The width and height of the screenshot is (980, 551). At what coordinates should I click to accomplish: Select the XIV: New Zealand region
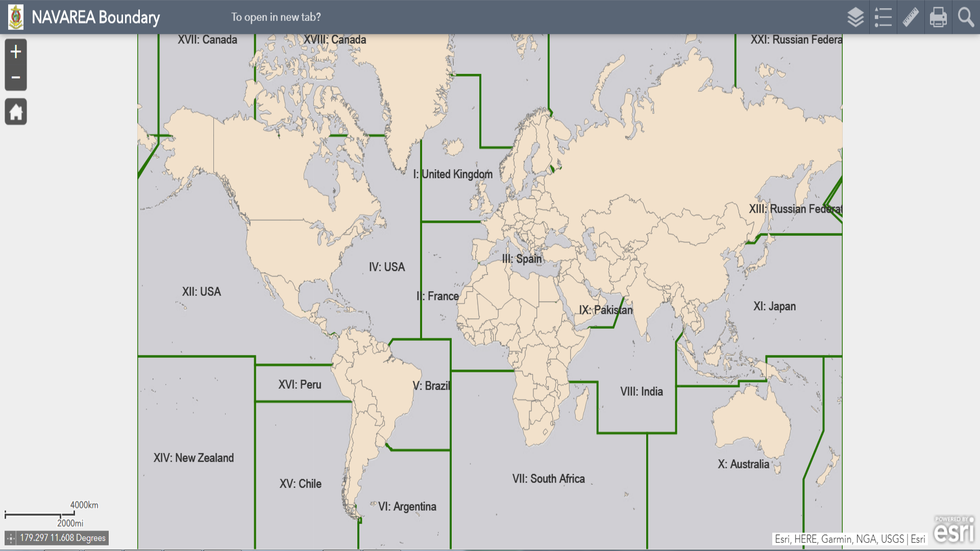click(x=193, y=458)
